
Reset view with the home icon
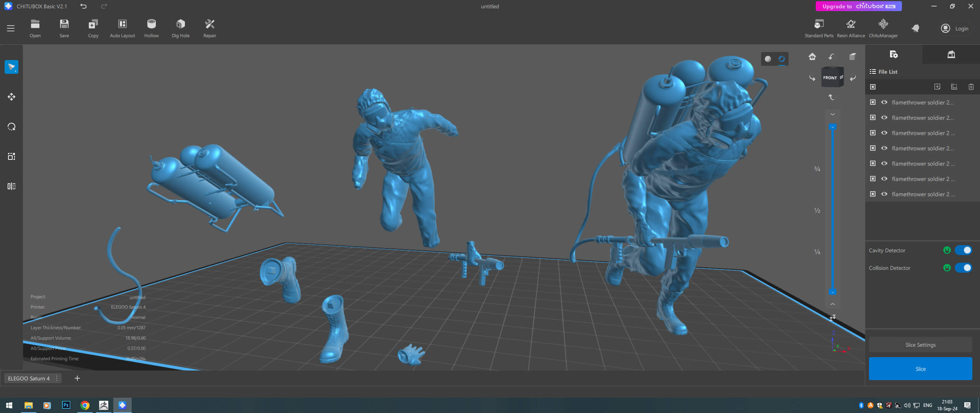tap(812, 57)
